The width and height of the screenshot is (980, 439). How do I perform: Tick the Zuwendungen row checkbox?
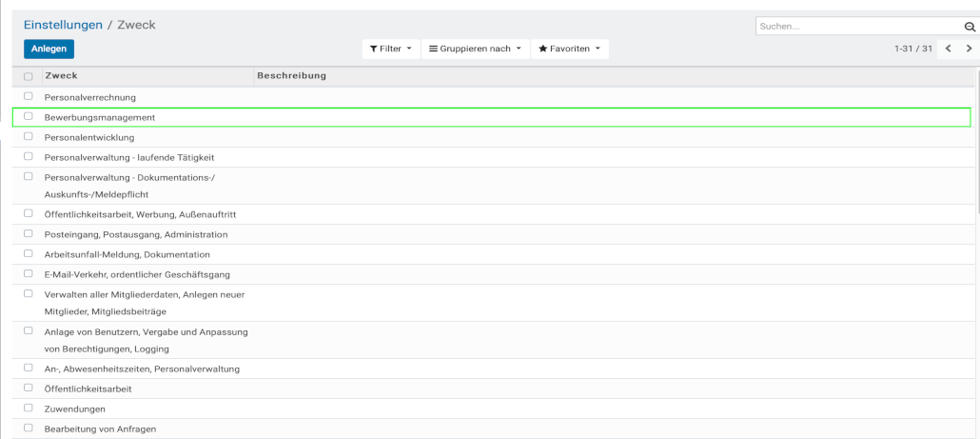pos(29,408)
